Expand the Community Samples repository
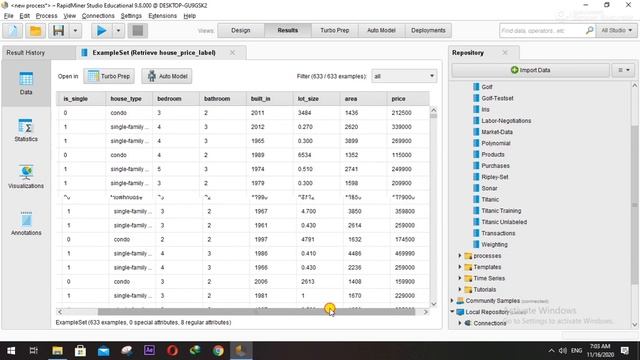The image size is (640, 360). pyautogui.click(x=452, y=301)
